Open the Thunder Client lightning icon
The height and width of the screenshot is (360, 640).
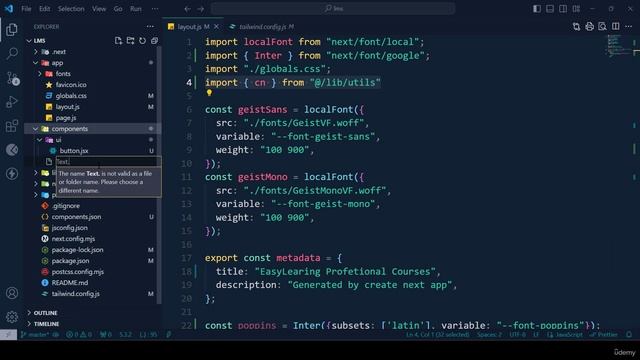[x=12, y=173]
